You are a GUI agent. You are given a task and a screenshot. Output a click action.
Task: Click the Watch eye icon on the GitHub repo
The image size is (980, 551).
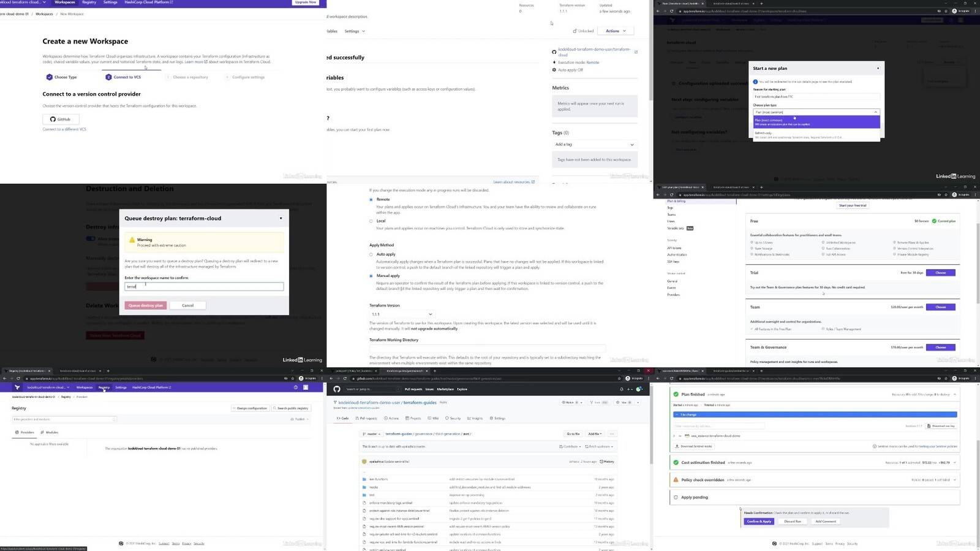click(x=564, y=403)
